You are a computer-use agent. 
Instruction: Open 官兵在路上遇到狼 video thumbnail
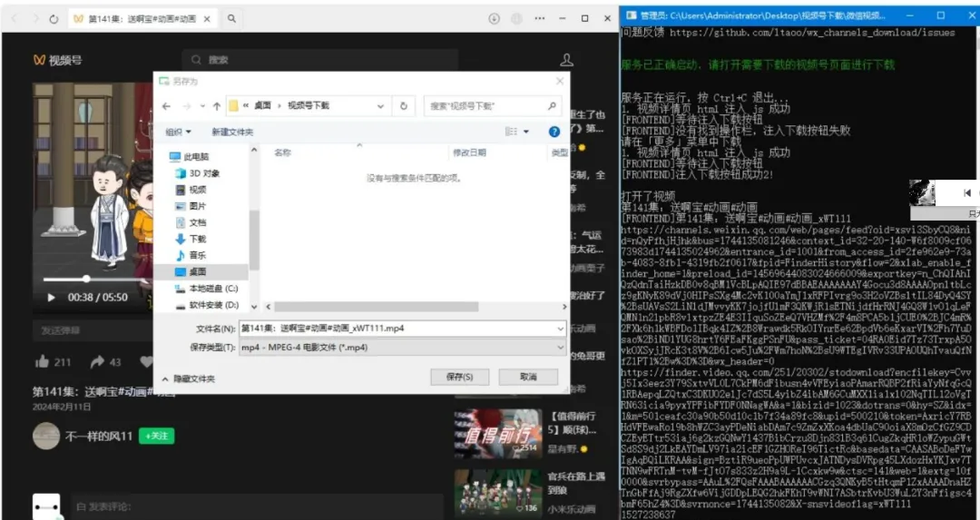tap(498, 493)
